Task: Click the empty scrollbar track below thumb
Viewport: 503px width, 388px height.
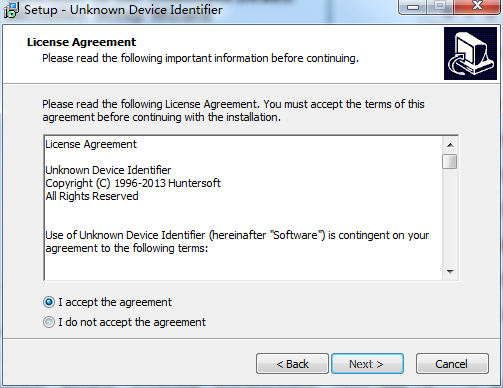Action: point(450,217)
